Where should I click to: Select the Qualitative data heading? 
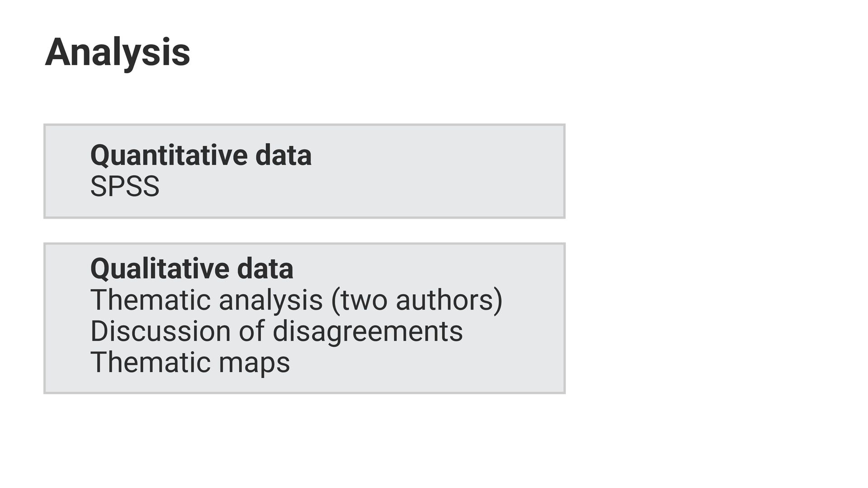(192, 269)
